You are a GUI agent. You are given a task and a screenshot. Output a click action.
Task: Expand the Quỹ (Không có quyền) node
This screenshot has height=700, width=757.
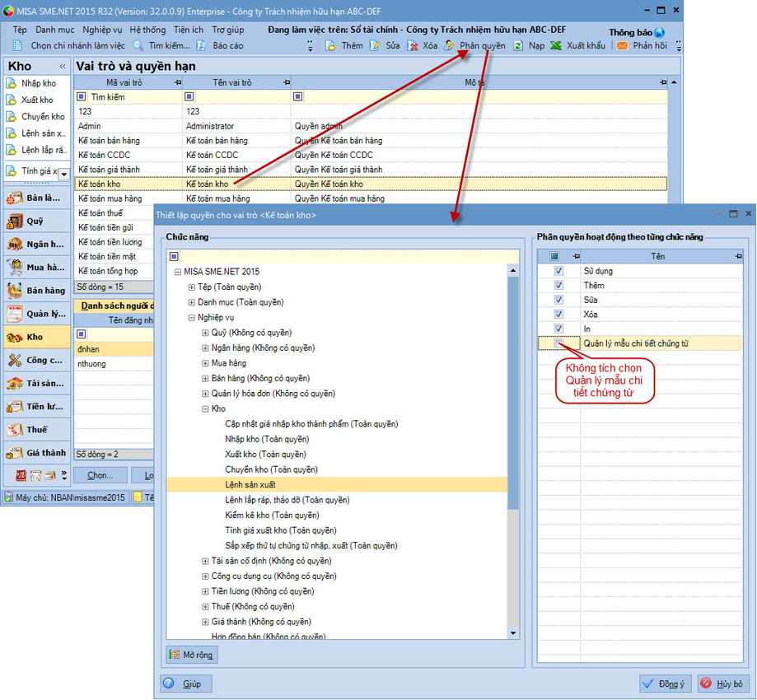pos(205,333)
